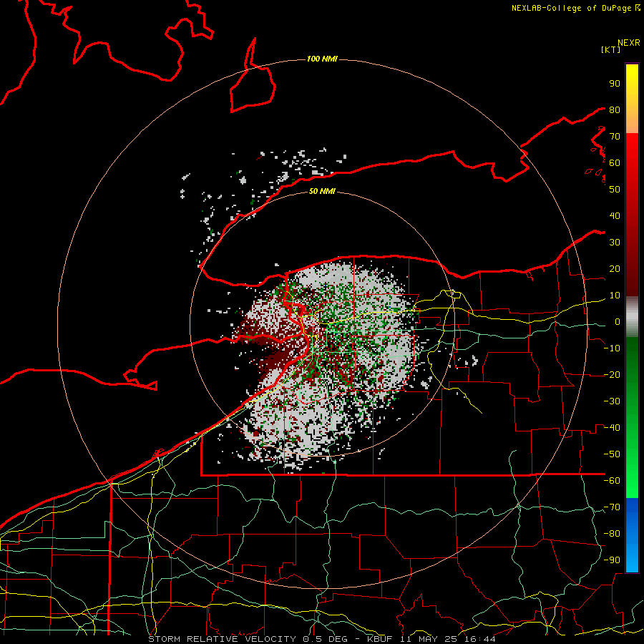Click the positive "30" scale value
This screenshot has height=644, width=644.
click(x=615, y=243)
